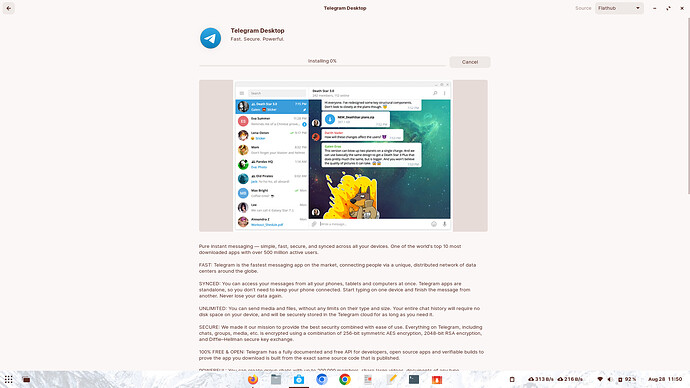This screenshot has height=388, width=690.
Task: Maximize the Software window
Action: [x=668, y=8]
